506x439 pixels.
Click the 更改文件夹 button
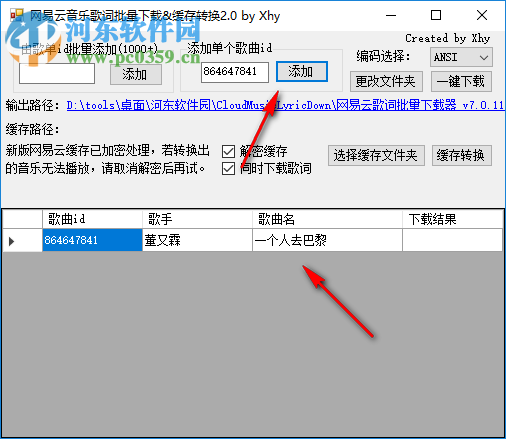[386, 81]
